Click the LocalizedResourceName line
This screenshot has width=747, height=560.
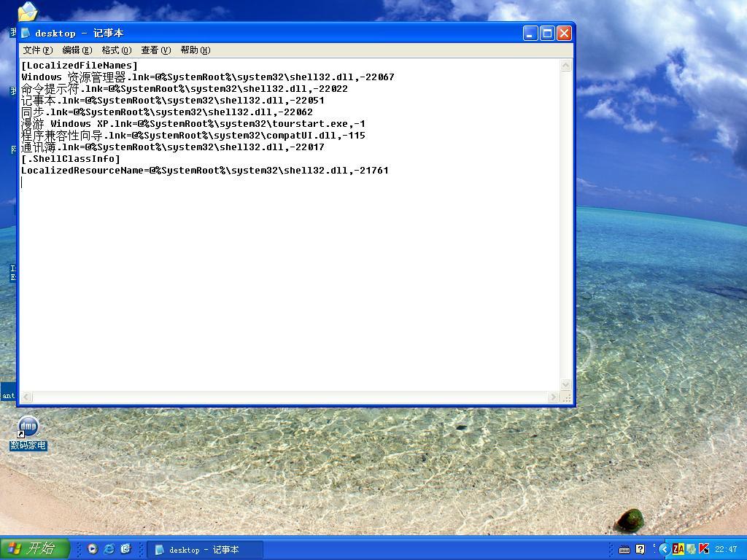click(205, 170)
